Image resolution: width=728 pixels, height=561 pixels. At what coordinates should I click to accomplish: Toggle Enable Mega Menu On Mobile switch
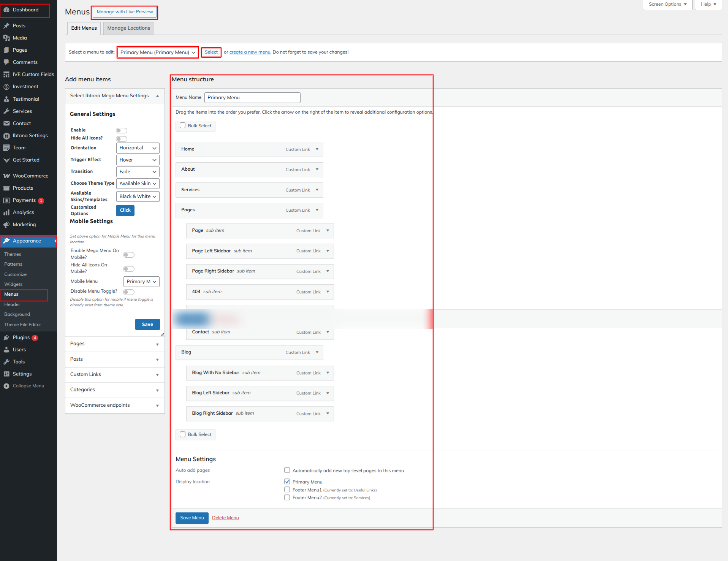pyautogui.click(x=129, y=255)
